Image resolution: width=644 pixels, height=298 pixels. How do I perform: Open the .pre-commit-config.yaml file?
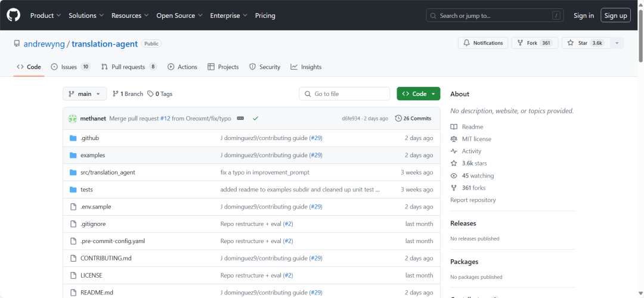pos(113,241)
